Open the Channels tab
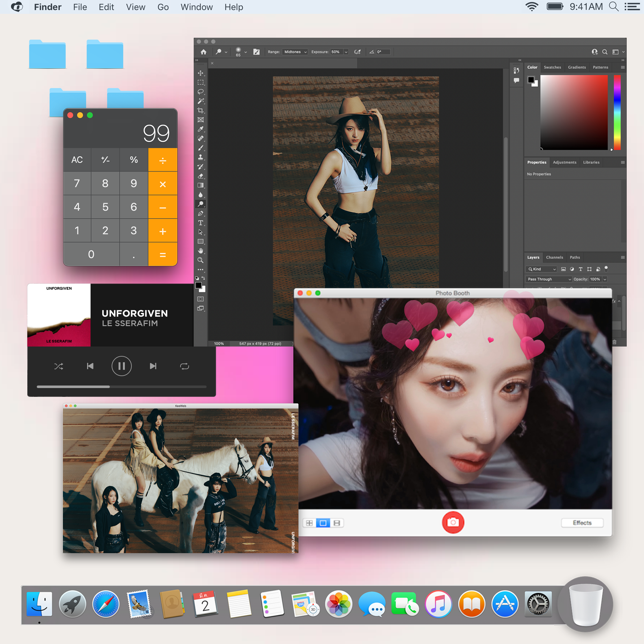The height and width of the screenshot is (644, 644). coord(554,257)
